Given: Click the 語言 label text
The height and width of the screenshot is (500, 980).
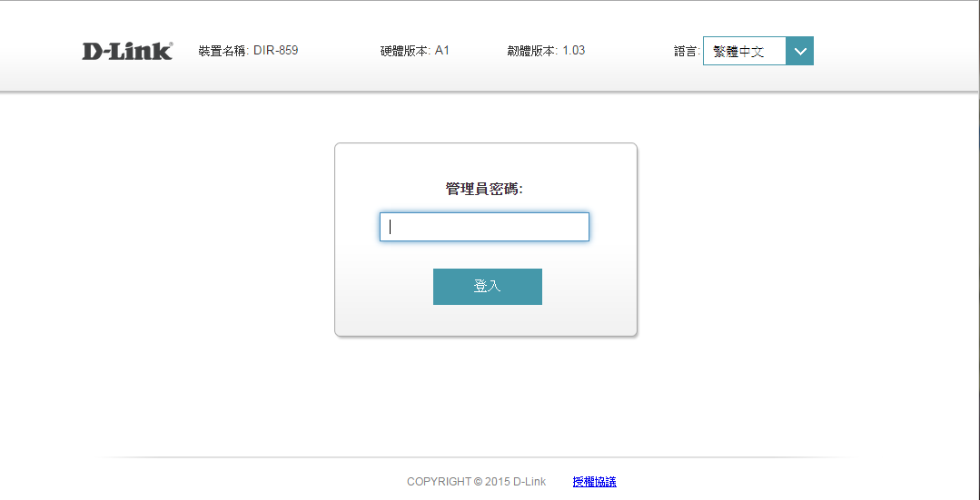Looking at the screenshot, I should pyautogui.click(x=687, y=52).
